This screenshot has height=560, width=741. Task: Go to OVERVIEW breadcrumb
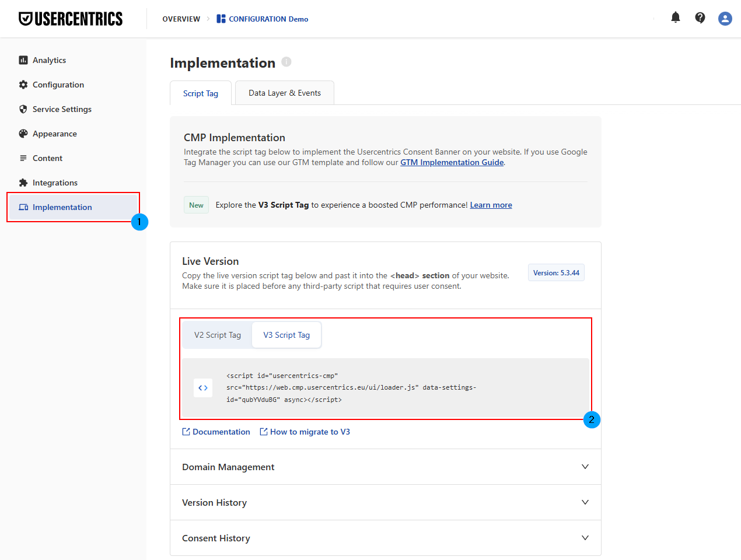point(181,19)
